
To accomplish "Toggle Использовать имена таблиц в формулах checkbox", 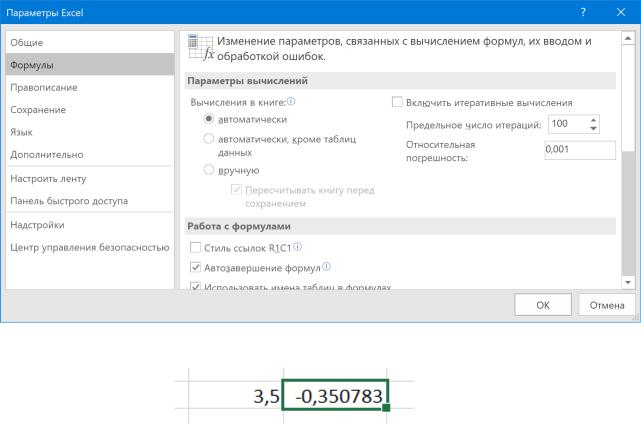I will click(x=195, y=286).
